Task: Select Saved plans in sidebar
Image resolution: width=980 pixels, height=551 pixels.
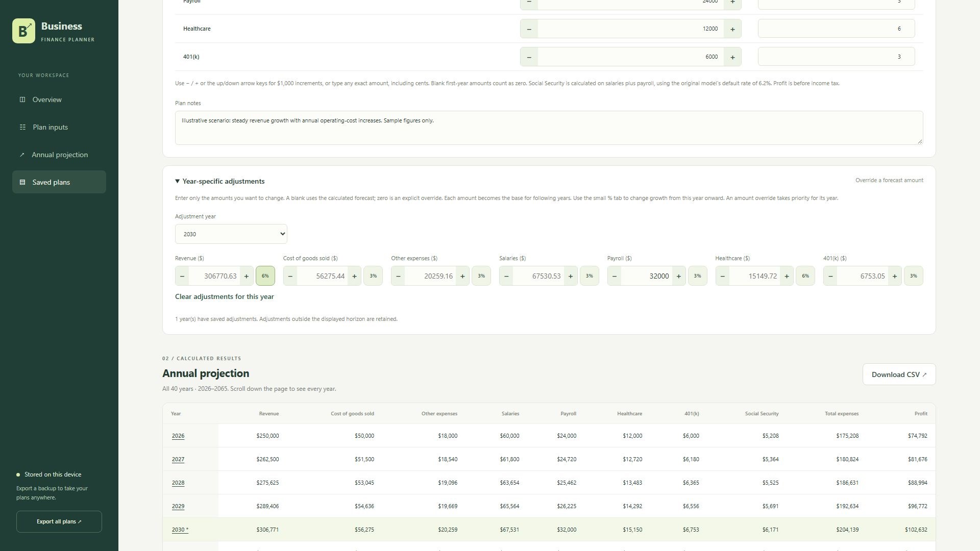Action: 59,182
